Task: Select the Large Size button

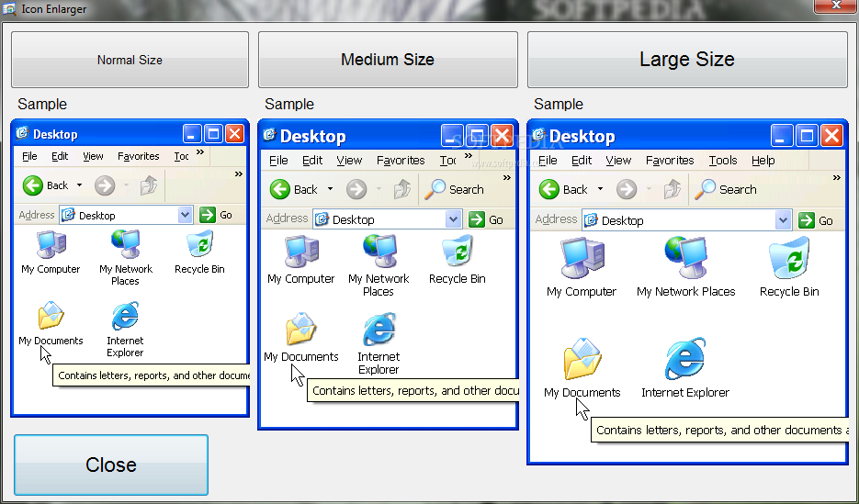Action: pos(687,60)
